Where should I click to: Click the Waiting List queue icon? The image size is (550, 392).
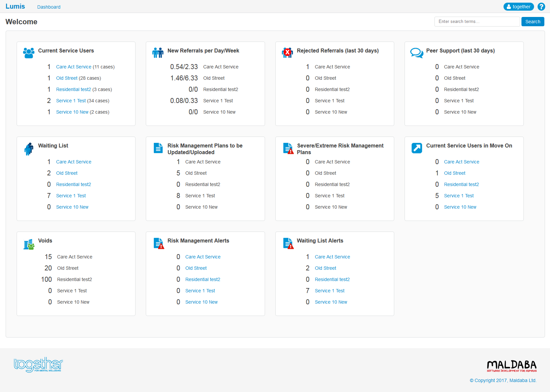pos(29,149)
